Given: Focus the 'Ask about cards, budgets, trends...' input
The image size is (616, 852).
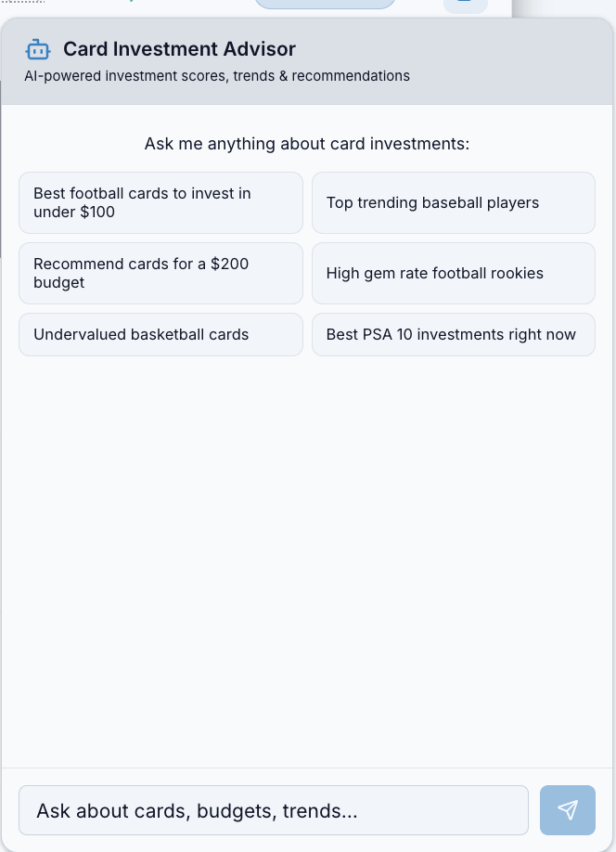Looking at the screenshot, I should pos(274,810).
